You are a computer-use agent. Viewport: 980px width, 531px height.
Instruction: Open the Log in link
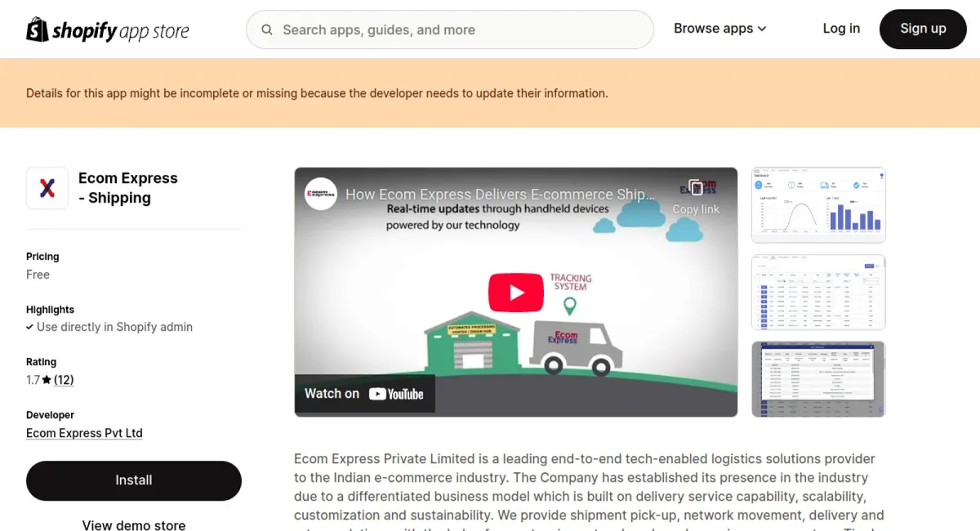[841, 29]
